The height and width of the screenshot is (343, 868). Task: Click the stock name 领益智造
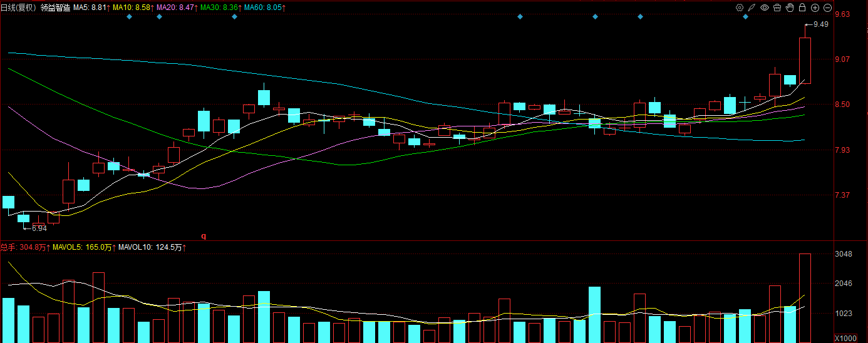pyautogui.click(x=56, y=8)
